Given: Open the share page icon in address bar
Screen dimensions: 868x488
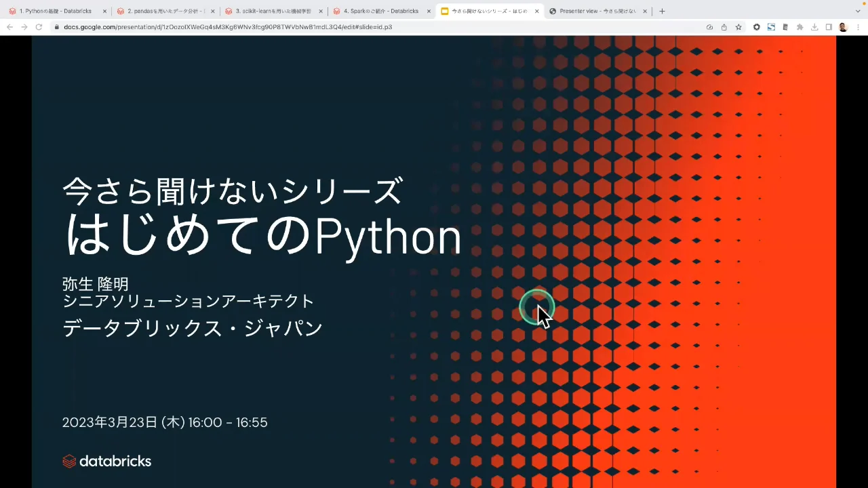Looking at the screenshot, I should point(724,27).
